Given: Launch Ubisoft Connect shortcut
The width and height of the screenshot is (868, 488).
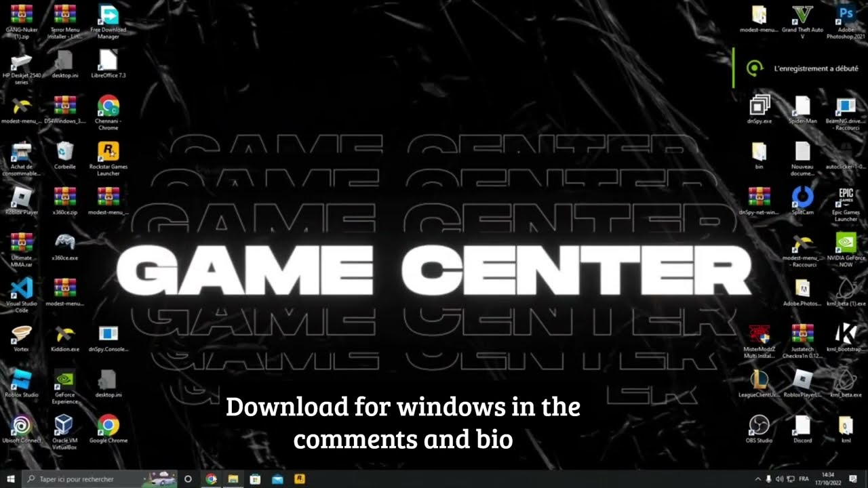Looking at the screenshot, I should pos(21,430).
